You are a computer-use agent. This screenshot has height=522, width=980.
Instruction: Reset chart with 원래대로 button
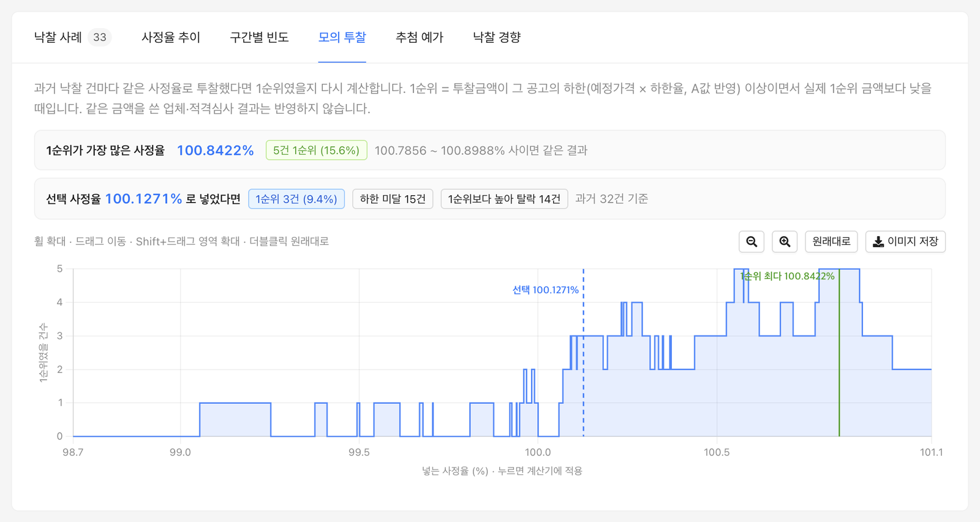831,242
